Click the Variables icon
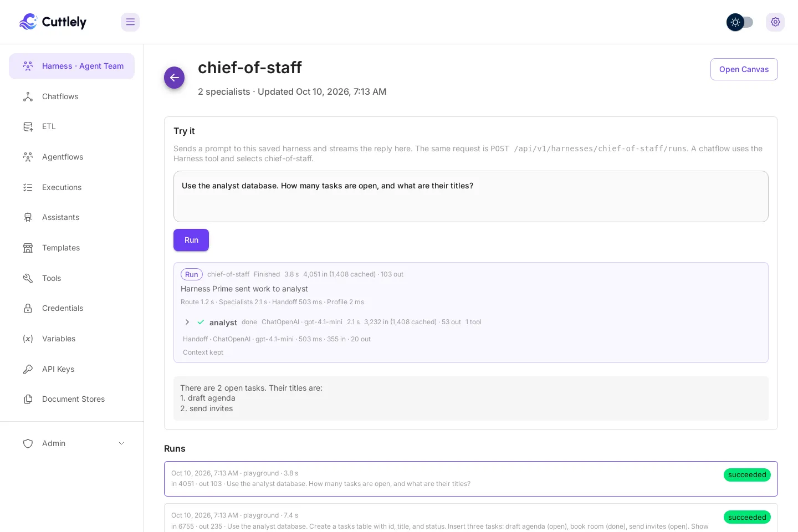 point(28,339)
